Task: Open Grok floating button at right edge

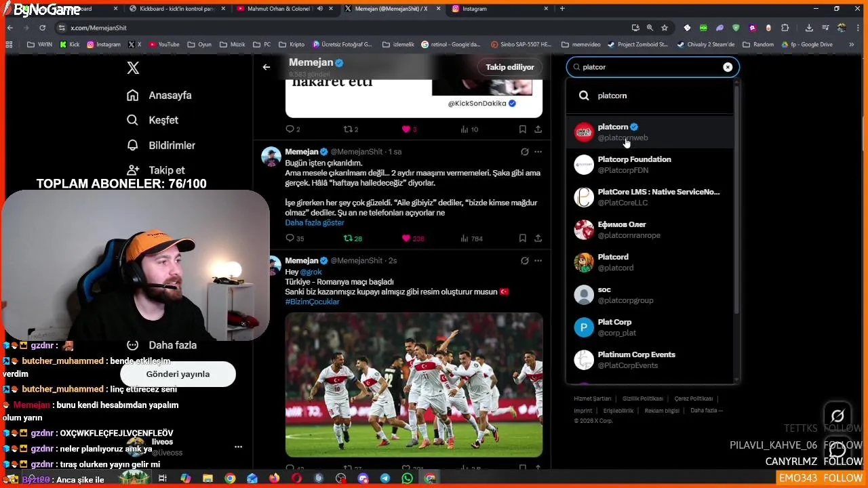Action: [x=837, y=415]
